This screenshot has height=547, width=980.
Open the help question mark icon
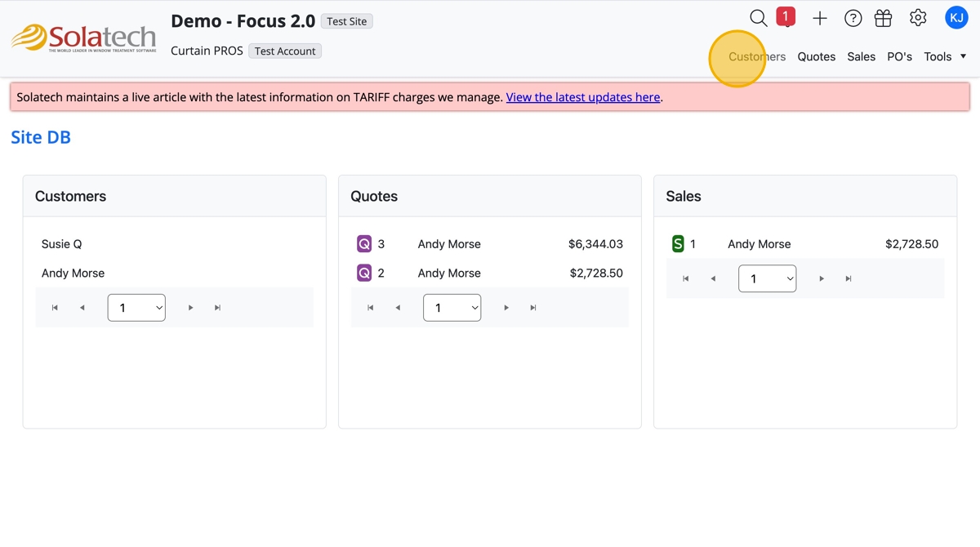[x=853, y=18]
